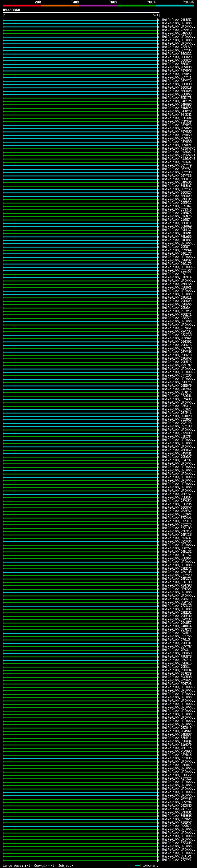Select the UniRef100_C6YYT1 label
Viewport: 197px width, 868px height.
(x=177, y=78)
